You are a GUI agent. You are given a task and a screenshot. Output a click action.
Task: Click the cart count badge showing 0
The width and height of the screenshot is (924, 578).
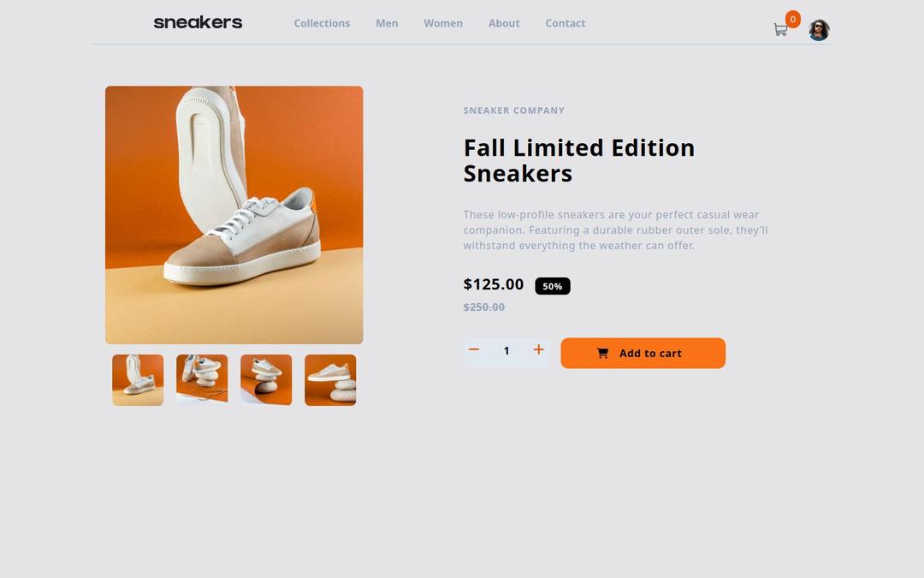[x=792, y=20]
